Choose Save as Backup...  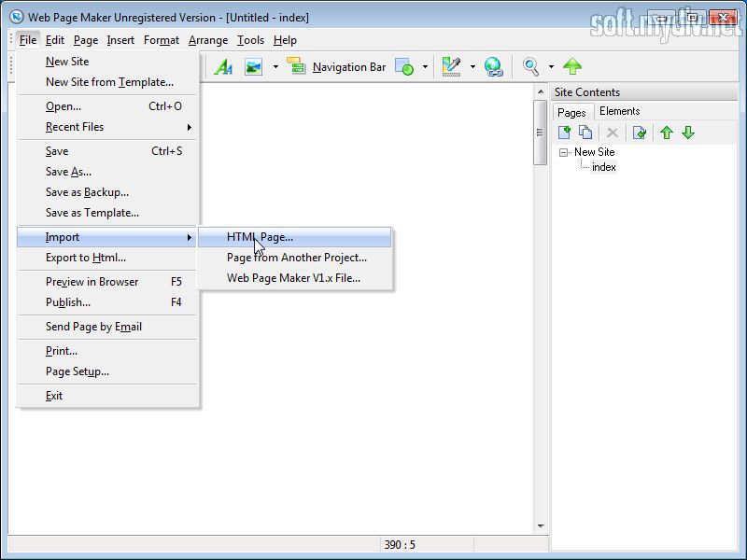[x=107, y=192]
